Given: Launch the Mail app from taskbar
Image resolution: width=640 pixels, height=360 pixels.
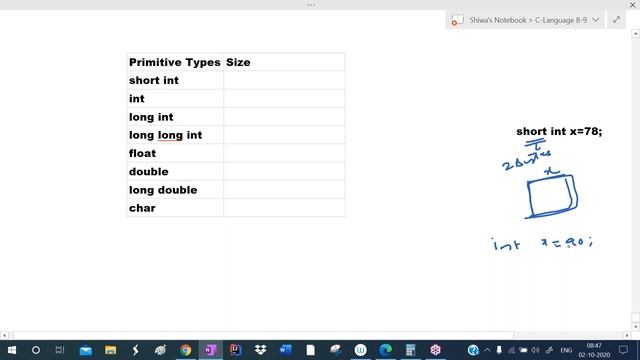Looking at the screenshot, I should point(85,350).
